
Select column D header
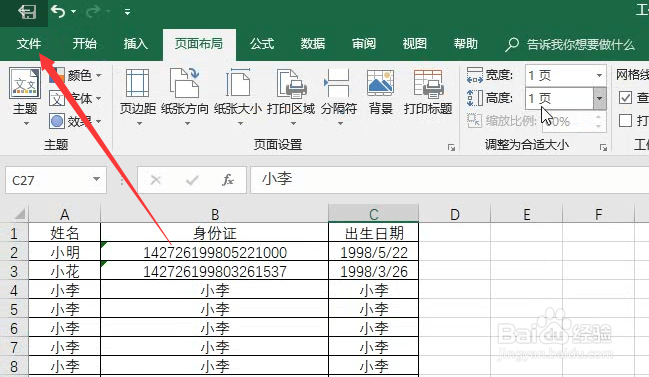[x=454, y=214]
